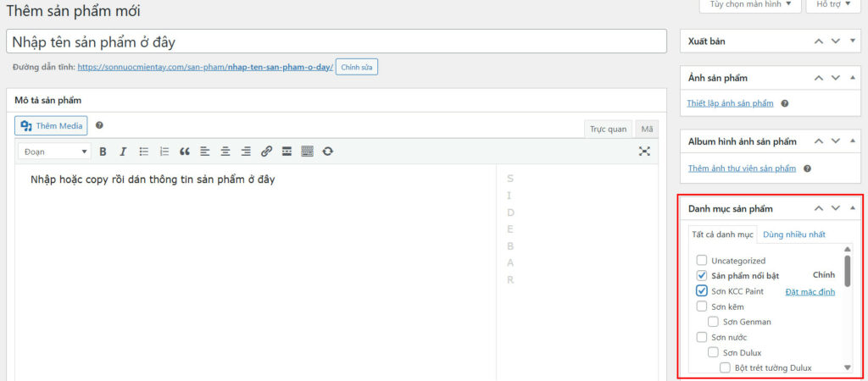Check the Sơn Genman subcategory
The height and width of the screenshot is (381, 868).
[x=714, y=322]
